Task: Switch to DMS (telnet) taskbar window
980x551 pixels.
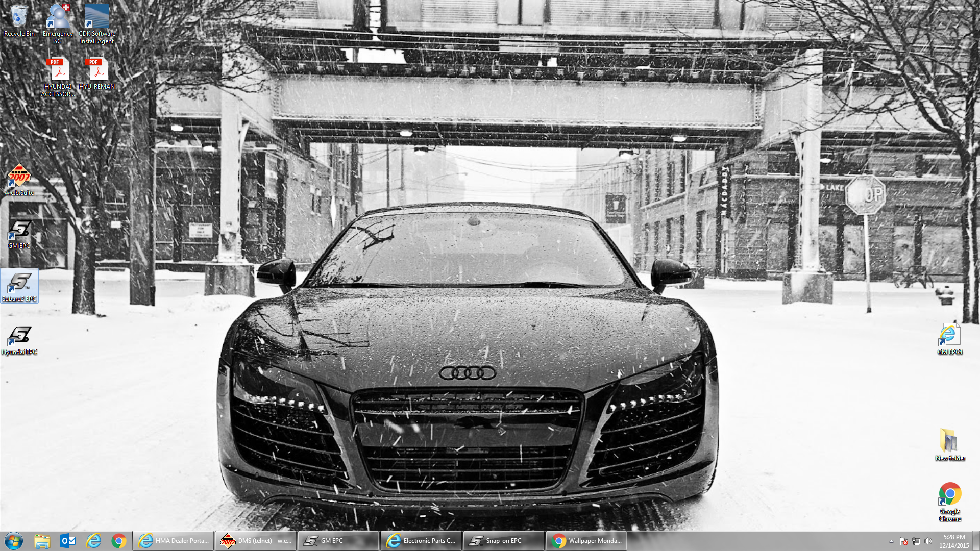Action: coord(256,541)
